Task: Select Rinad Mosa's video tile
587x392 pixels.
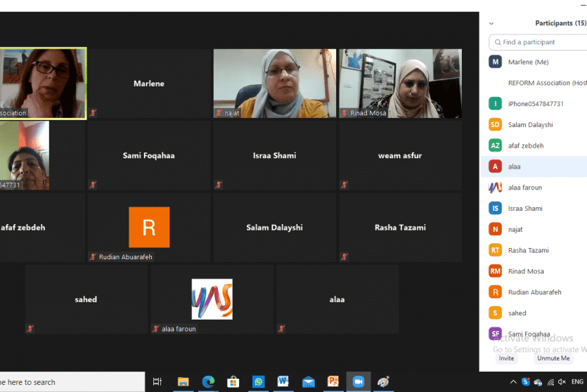Action: click(x=400, y=83)
